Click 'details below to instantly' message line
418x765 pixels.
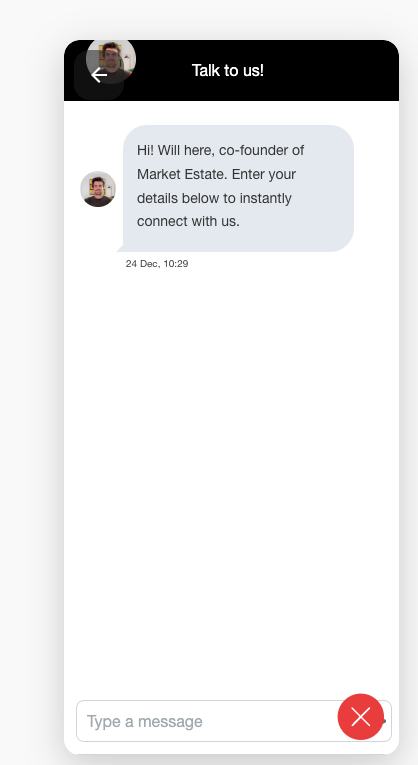(214, 198)
